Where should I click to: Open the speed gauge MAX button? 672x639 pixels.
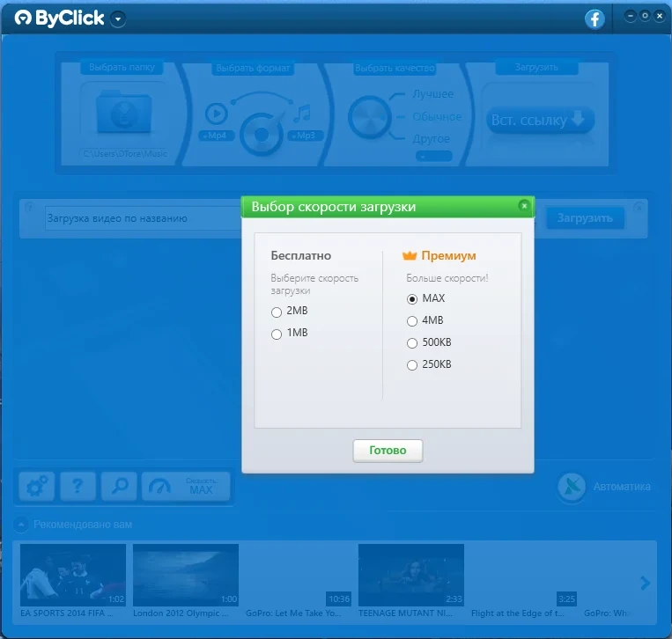[x=186, y=486]
